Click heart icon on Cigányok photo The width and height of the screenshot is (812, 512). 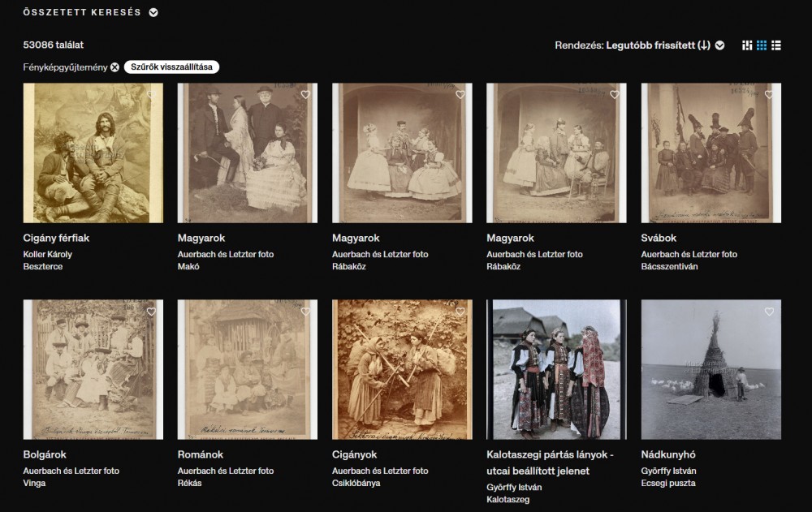click(460, 312)
